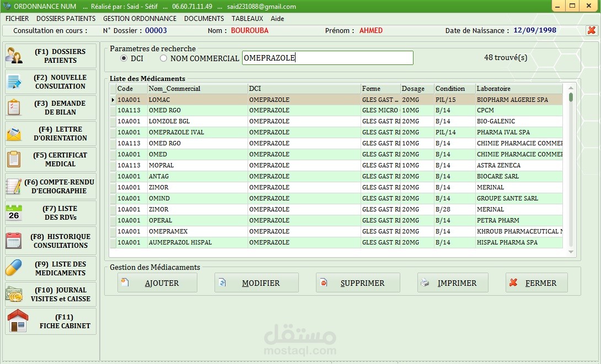The height and width of the screenshot is (364, 601).
Task: Click the Compte-Rendu d'Echographie pencil icon
Action: [x=14, y=186]
